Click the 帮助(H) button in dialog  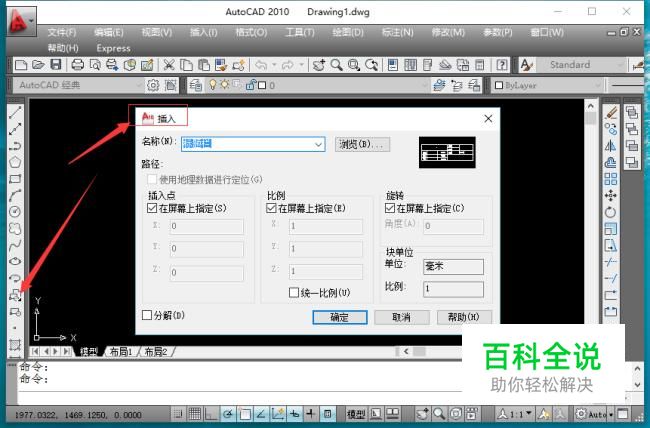[464, 317]
